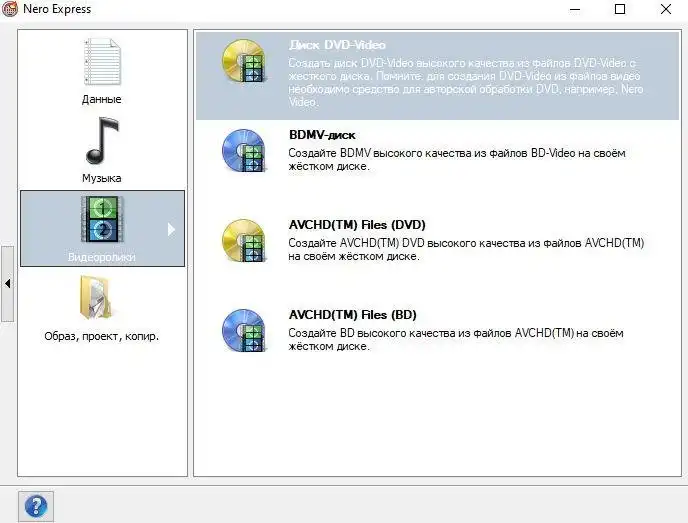Click the Nero Express app icon in title bar
Screen dimensions: 688x523
10,9
